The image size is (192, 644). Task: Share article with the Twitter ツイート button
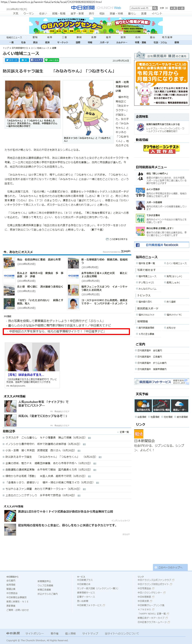point(12,60)
